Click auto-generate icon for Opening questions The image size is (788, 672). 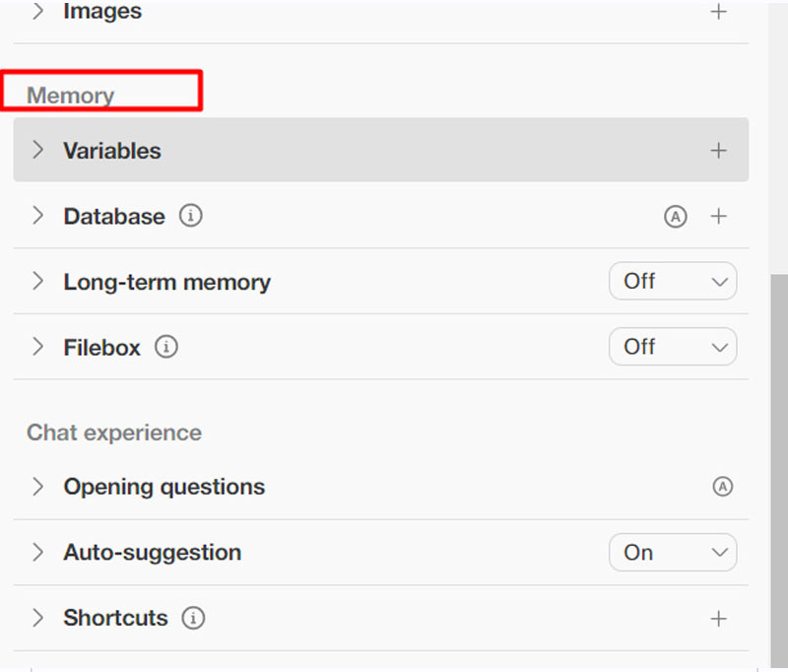pyautogui.click(x=723, y=487)
